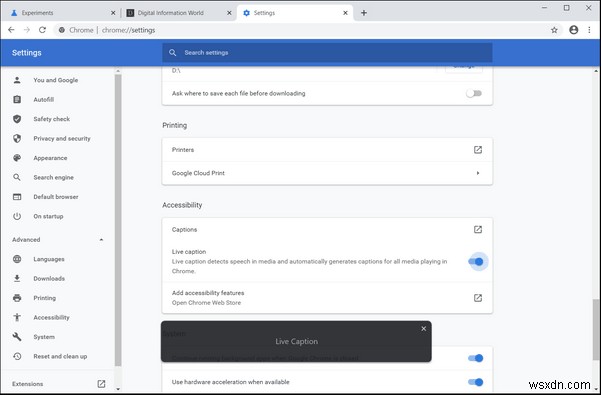Click the Captions row label
This screenshot has width=602, height=395.
pos(184,230)
